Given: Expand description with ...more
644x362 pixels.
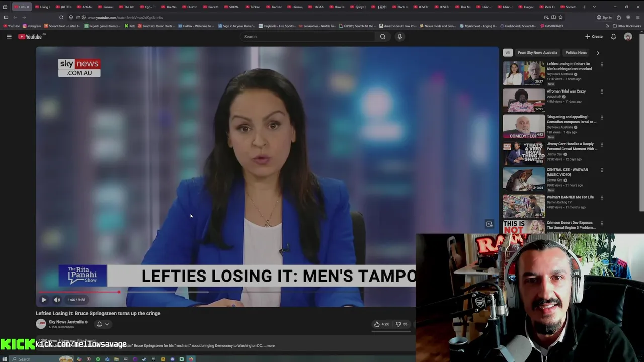Looking at the screenshot, I should click(269, 346).
